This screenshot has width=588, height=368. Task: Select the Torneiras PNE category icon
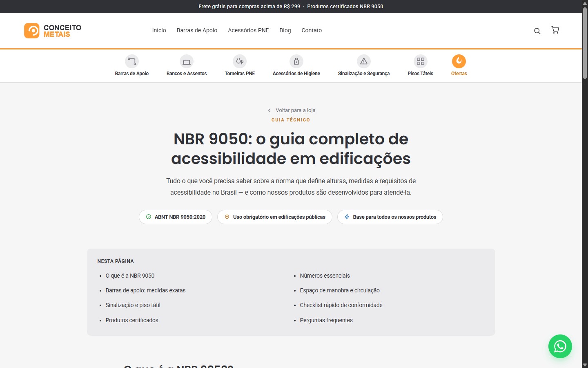click(x=240, y=61)
